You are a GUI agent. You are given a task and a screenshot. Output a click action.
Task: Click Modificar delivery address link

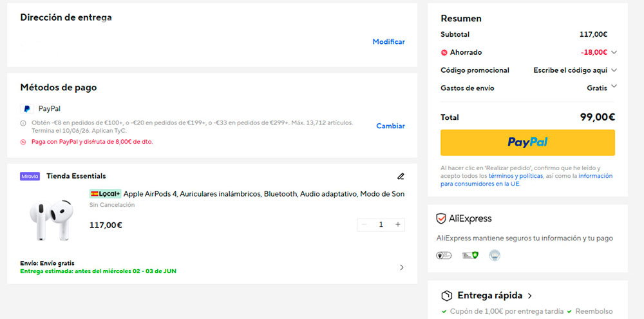pyautogui.click(x=388, y=42)
